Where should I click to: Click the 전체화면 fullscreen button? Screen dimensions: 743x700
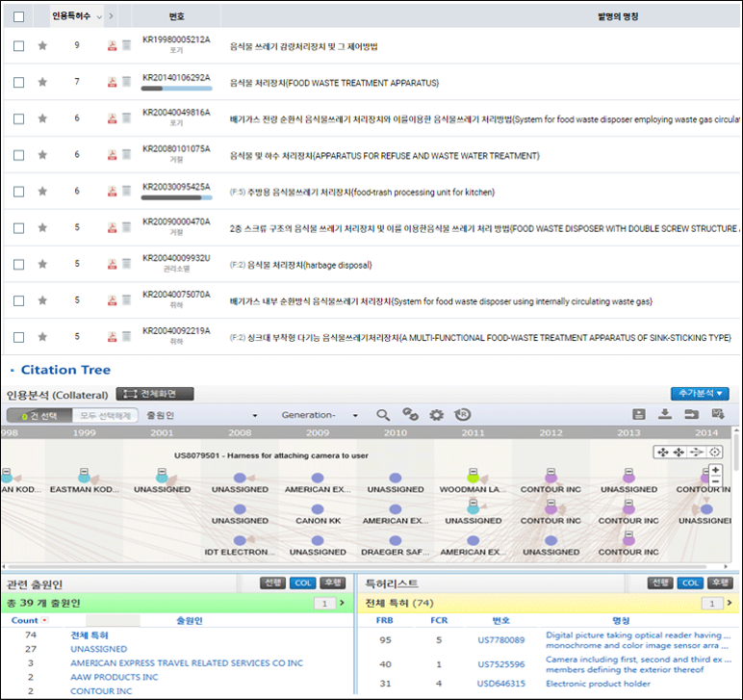(x=155, y=394)
